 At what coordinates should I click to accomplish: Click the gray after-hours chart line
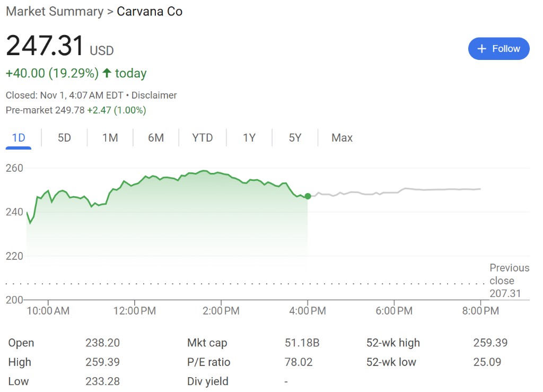pos(395,192)
